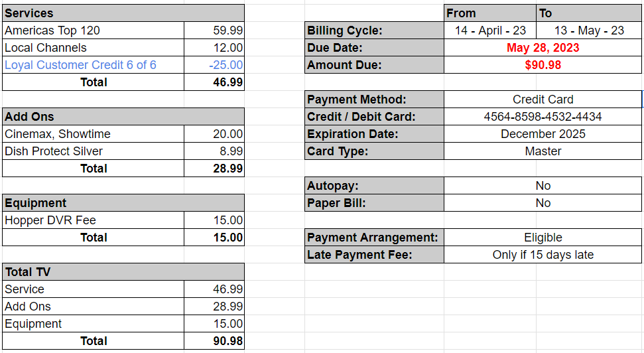Click the Loyal Customer Credit 6 of 6 text
644x353 pixels.
[80, 65]
